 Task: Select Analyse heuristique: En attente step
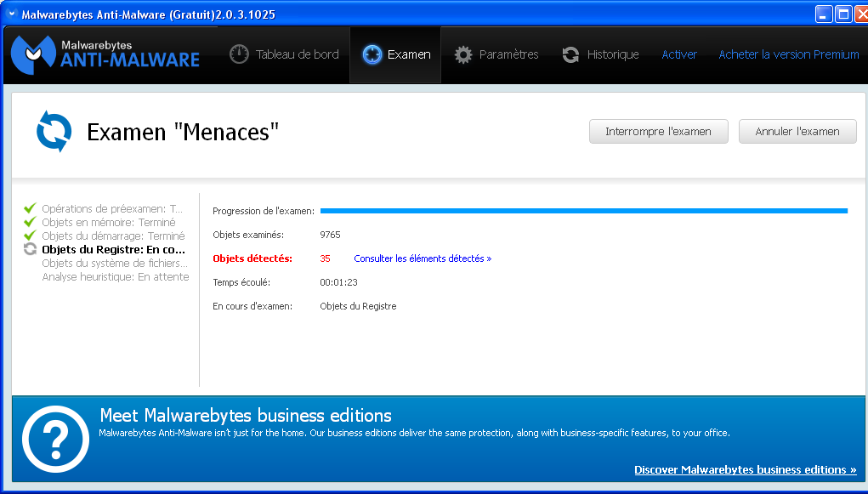point(116,277)
